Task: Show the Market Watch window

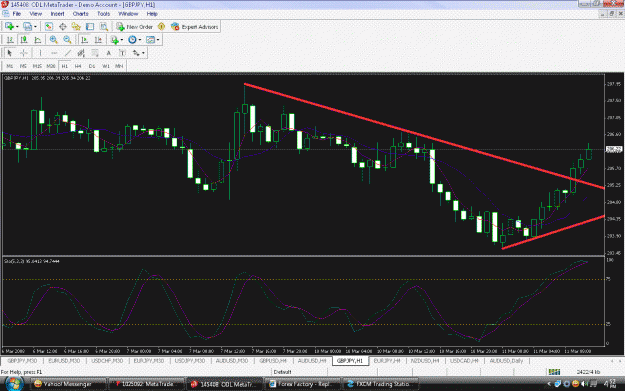Action: [49, 27]
